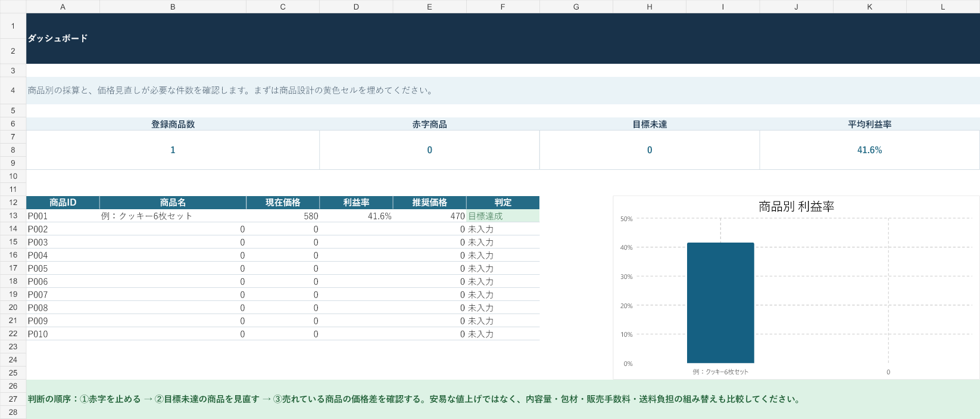Click the 50% axis label in chart
Screen dimensions: 980x419
(x=626, y=219)
